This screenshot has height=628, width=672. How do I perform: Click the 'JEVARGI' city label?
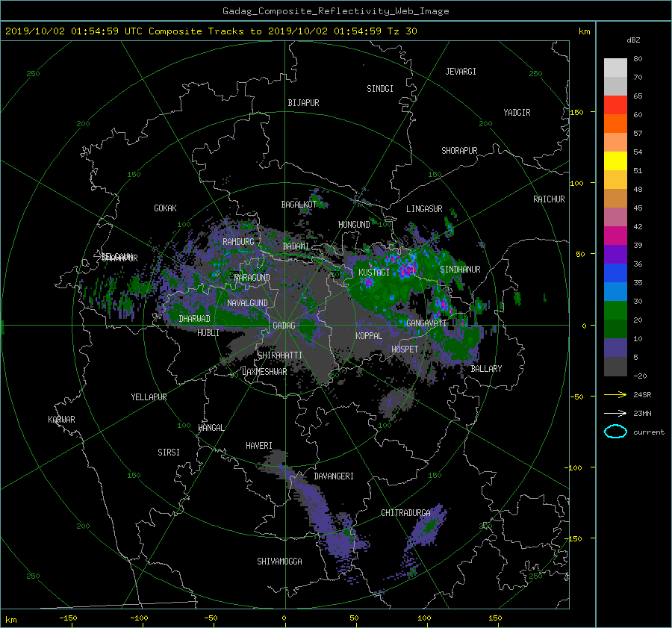coord(461,72)
